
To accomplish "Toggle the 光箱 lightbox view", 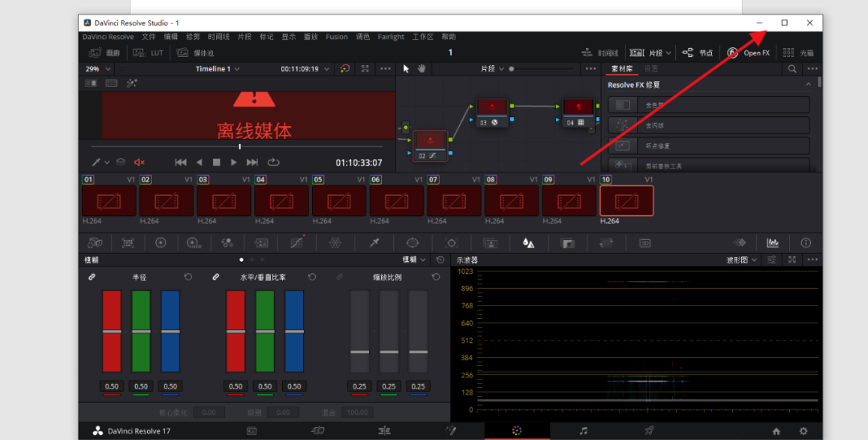I will click(798, 53).
